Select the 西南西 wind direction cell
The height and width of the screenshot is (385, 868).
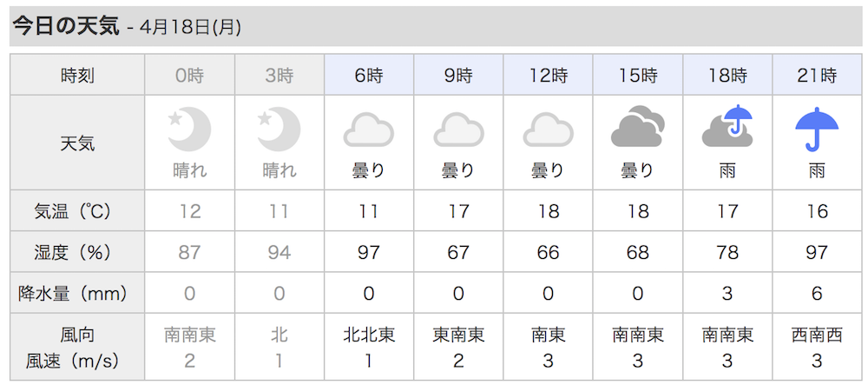pos(817,335)
